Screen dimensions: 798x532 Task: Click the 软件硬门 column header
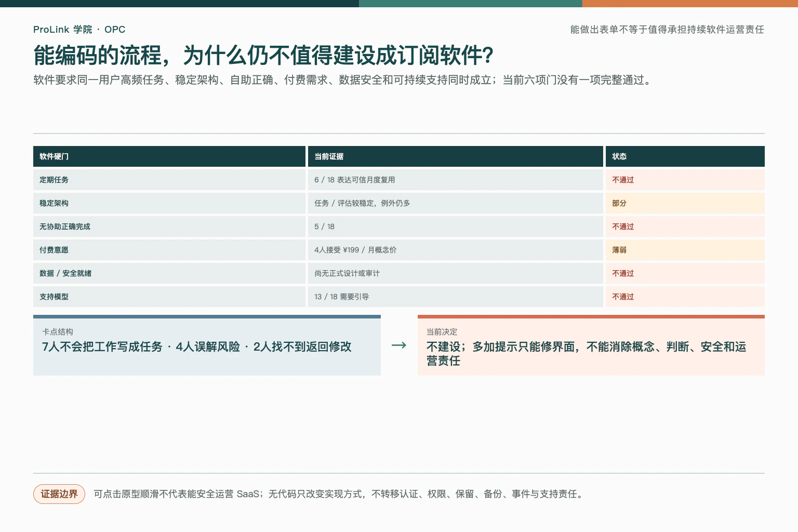click(169, 156)
